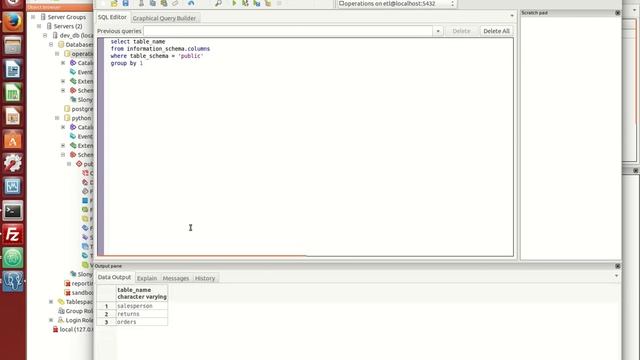640x360 pixels.
Task: Select the sandbox database tree item
Action: click(79, 293)
